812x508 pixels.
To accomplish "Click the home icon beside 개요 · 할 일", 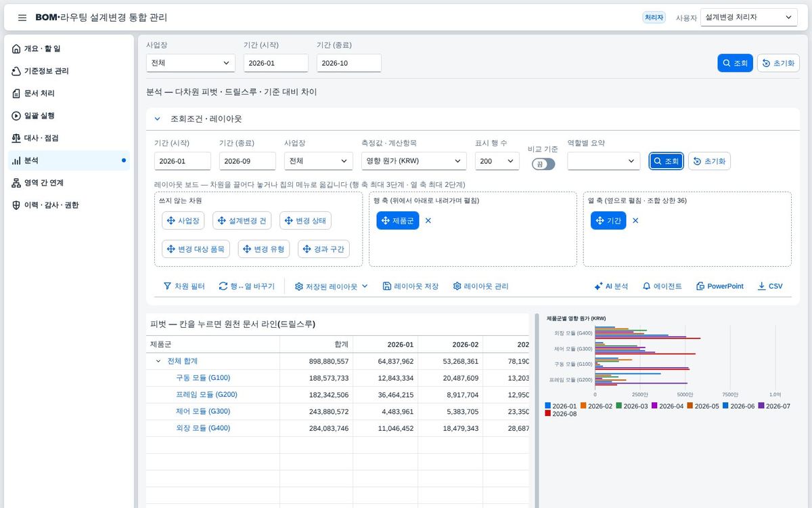I will point(17,49).
